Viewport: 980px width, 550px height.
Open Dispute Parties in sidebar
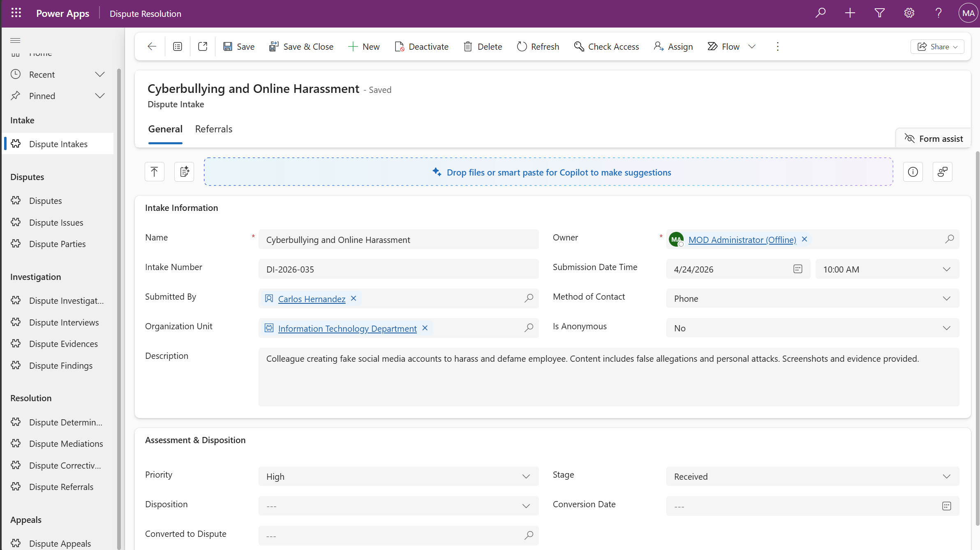58,244
